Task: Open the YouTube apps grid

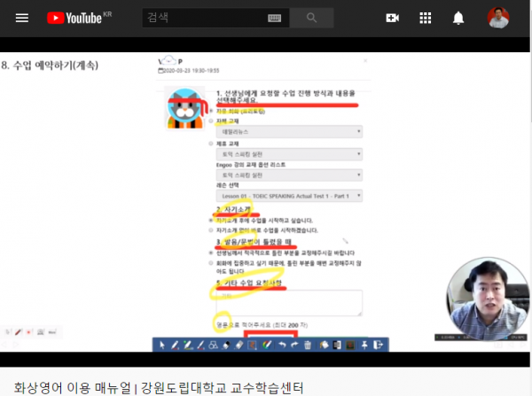Action: click(426, 18)
